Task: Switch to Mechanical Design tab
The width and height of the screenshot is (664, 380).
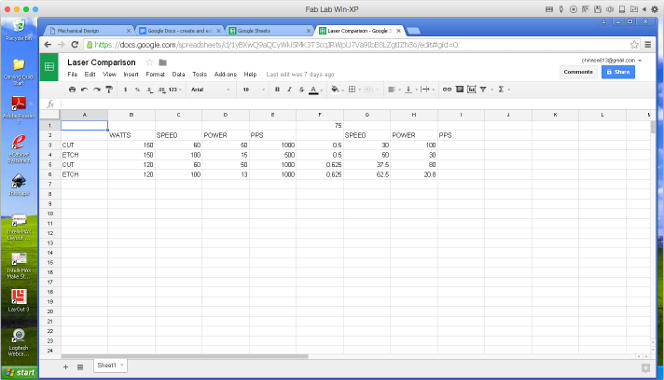Action: click(x=89, y=31)
